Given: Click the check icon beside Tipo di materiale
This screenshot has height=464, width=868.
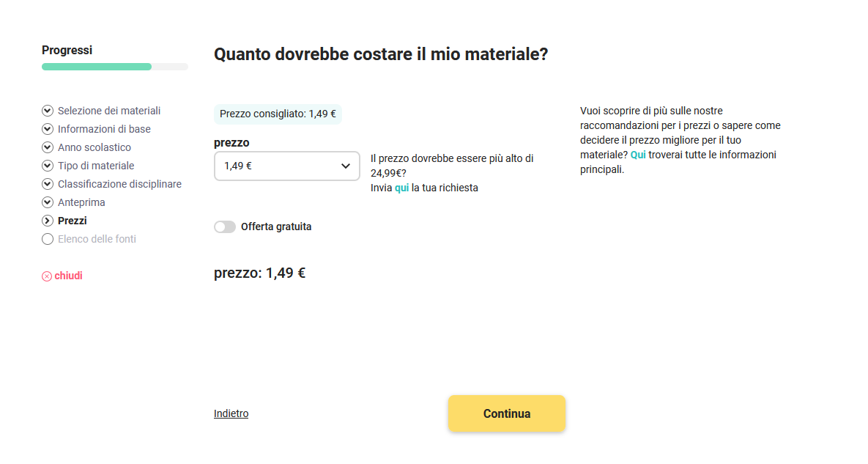Looking at the screenshot, I should pos(48,166).
